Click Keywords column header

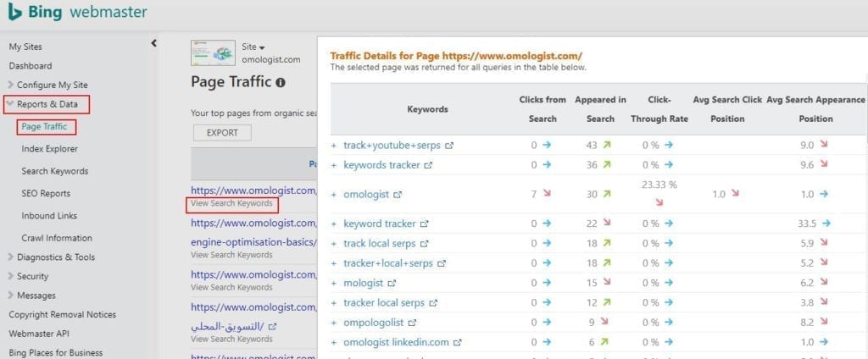click(427, 109)
